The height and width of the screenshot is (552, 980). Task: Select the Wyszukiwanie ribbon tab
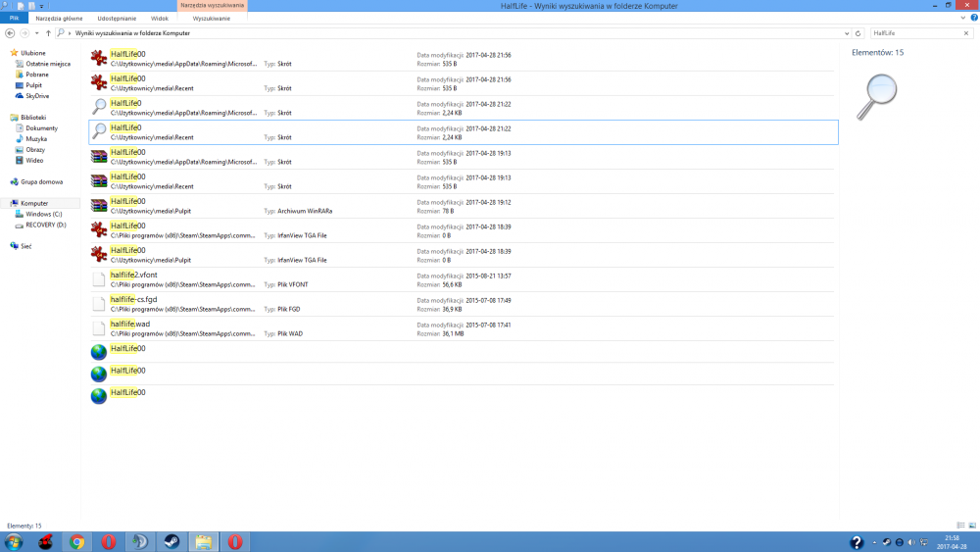[212, 19]
